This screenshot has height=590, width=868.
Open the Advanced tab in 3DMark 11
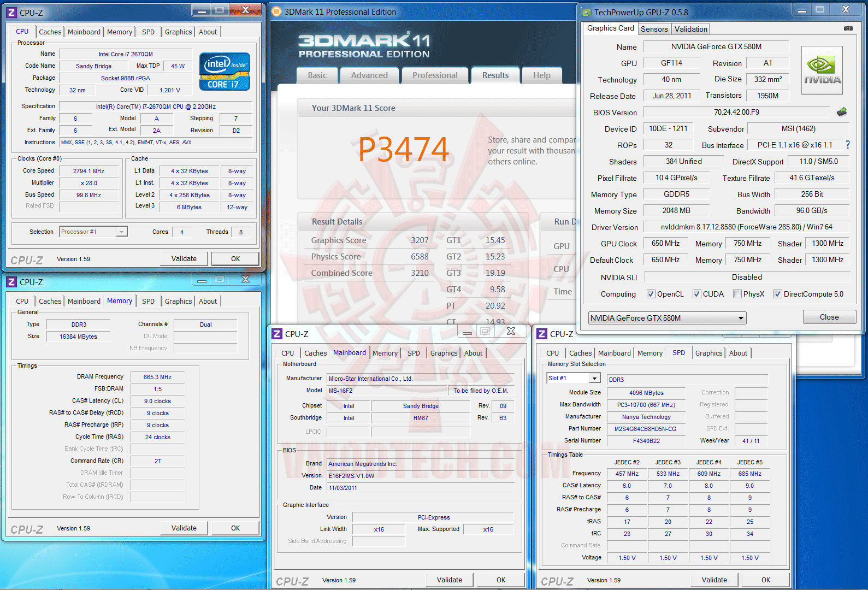coord(369,75)
